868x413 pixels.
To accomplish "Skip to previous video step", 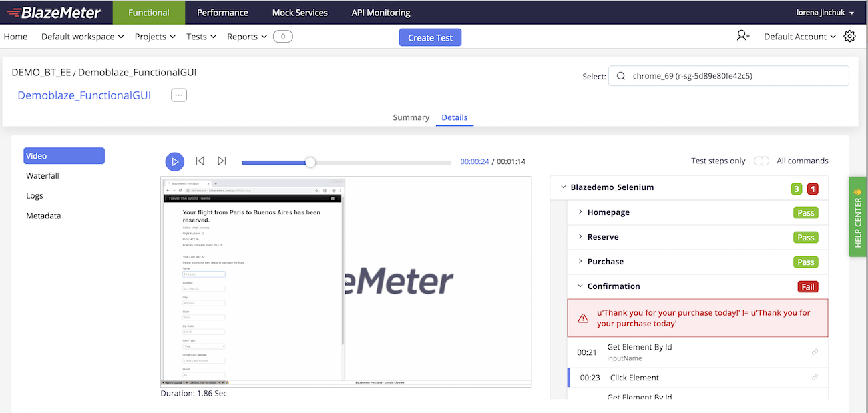I will tap(200, 161).
